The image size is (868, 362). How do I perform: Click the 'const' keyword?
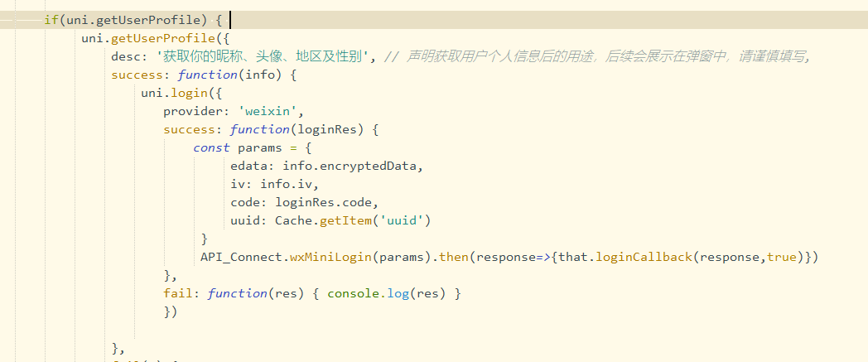[211, 148]
